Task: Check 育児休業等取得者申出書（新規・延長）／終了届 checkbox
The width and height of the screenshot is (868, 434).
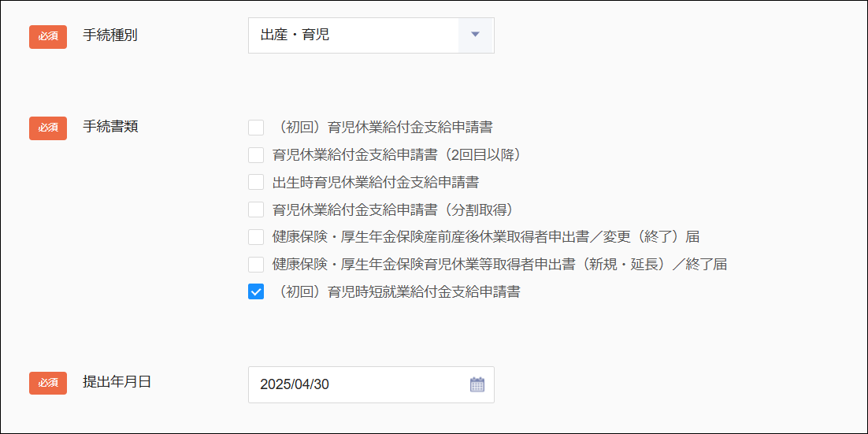Action: pyautogui.click(x=256, y=265)
